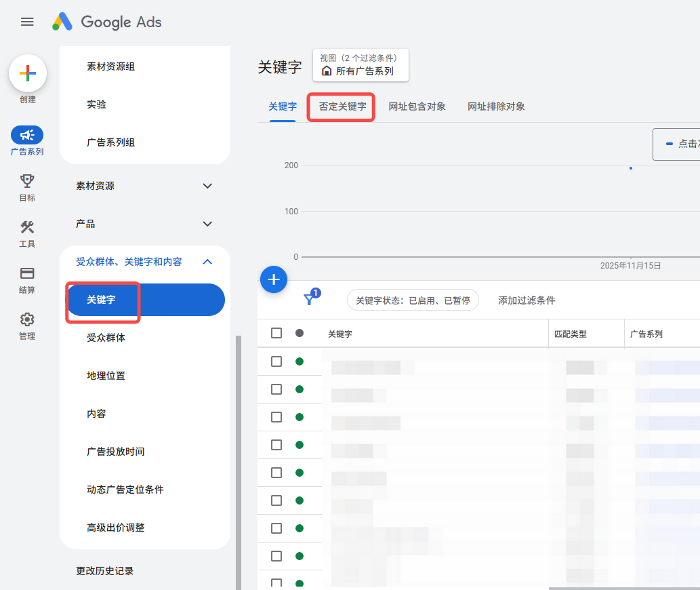700x590 pixels.
Task: Check the last visible keyword row checkbox
Action: (x=276, y=582)
